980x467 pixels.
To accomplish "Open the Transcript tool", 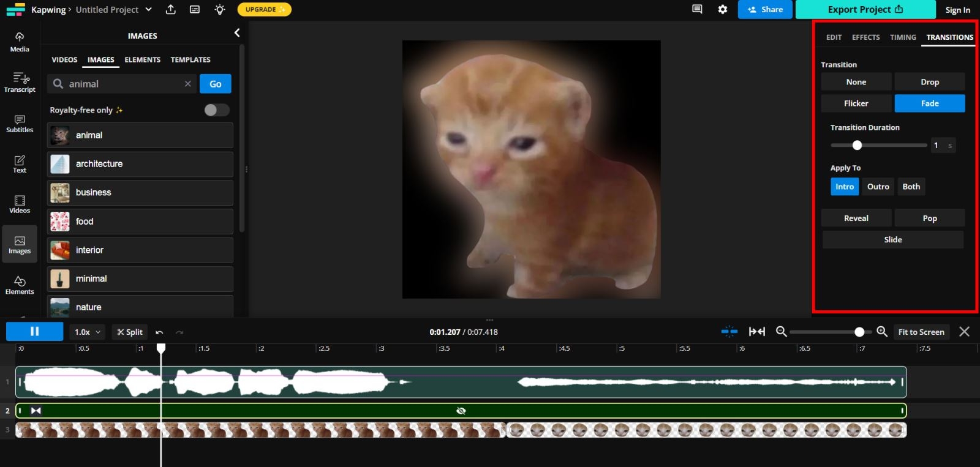I will (x=20, y=83).
